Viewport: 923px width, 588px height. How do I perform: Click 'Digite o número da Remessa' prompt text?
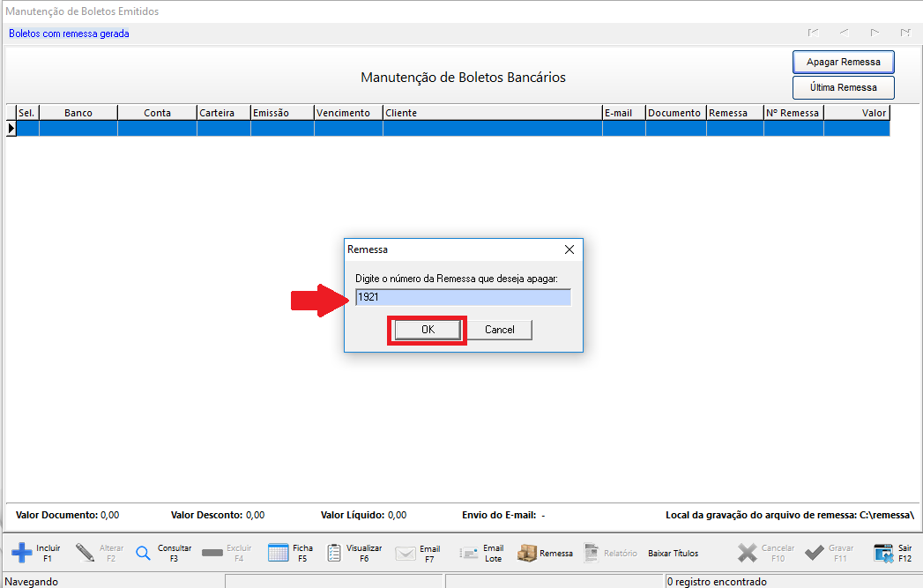[x=456, y=279]
